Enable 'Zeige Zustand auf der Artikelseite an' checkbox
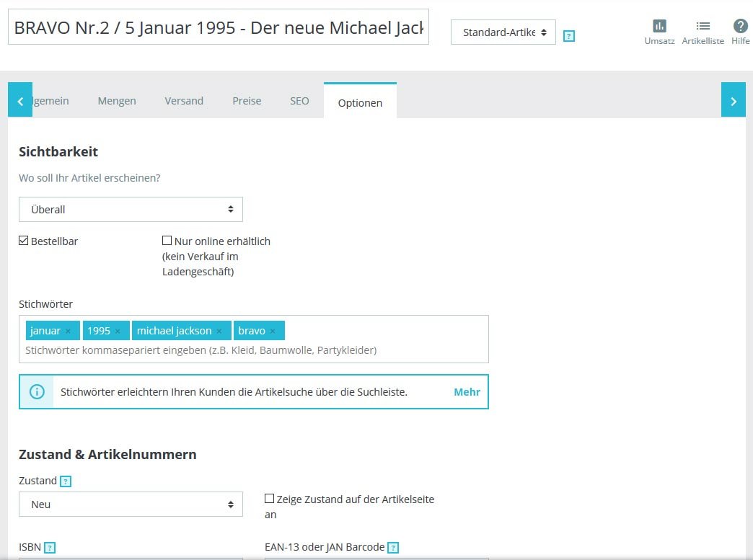Viewport: 753px width, 560px height. [x=270, y=499]
